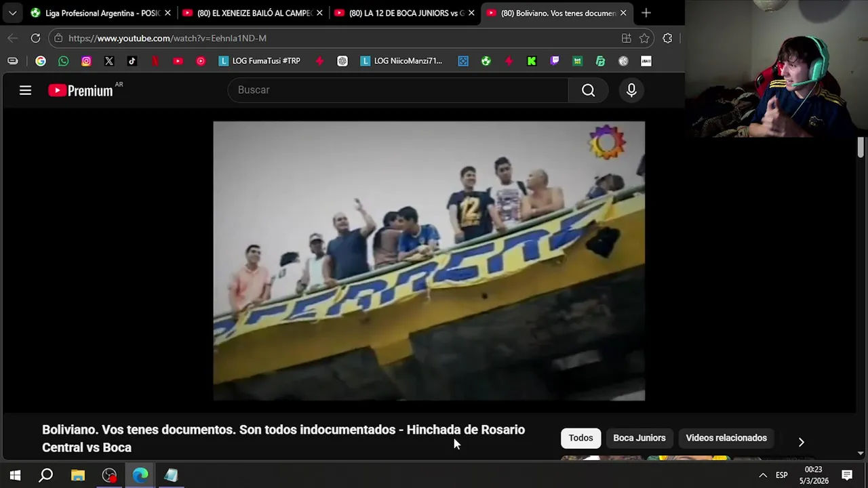Open X (Twitter) bookmark icon
Viewport: 868px width, 488px height.
pyautogui.click(x=109, y=61)
